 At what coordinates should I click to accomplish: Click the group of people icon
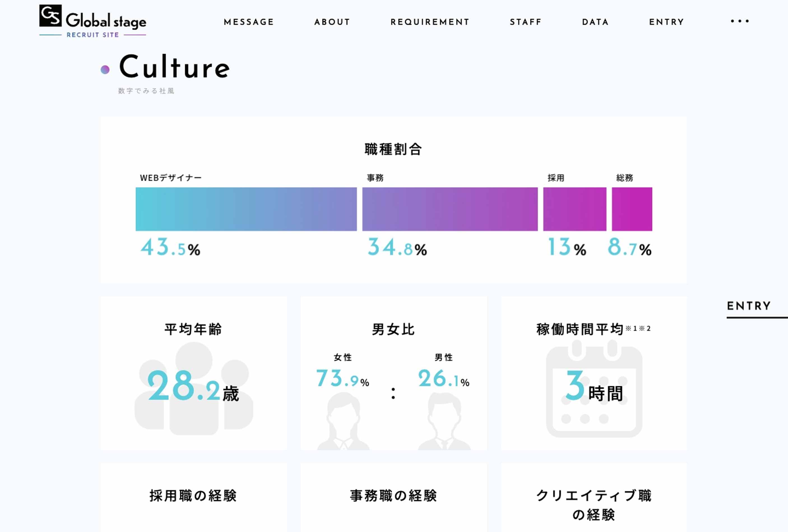coord(194,388)
